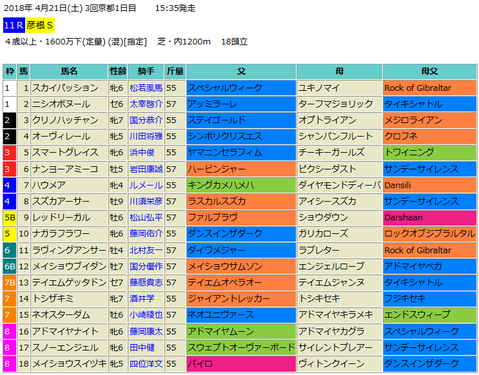This screenshot has width=479, height=375.
Task: Open jockey link 田中健
Action: tap(142, 347)
